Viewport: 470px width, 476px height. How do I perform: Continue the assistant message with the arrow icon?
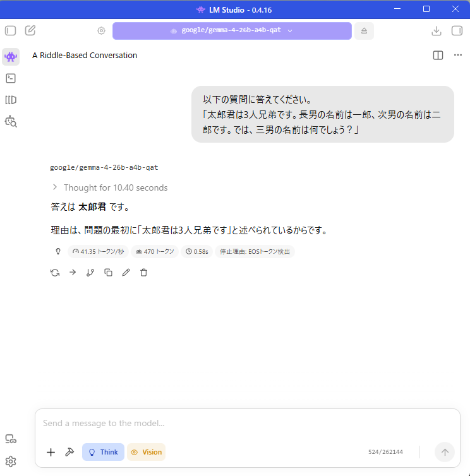pyautogui.click(x=73, y=272)
